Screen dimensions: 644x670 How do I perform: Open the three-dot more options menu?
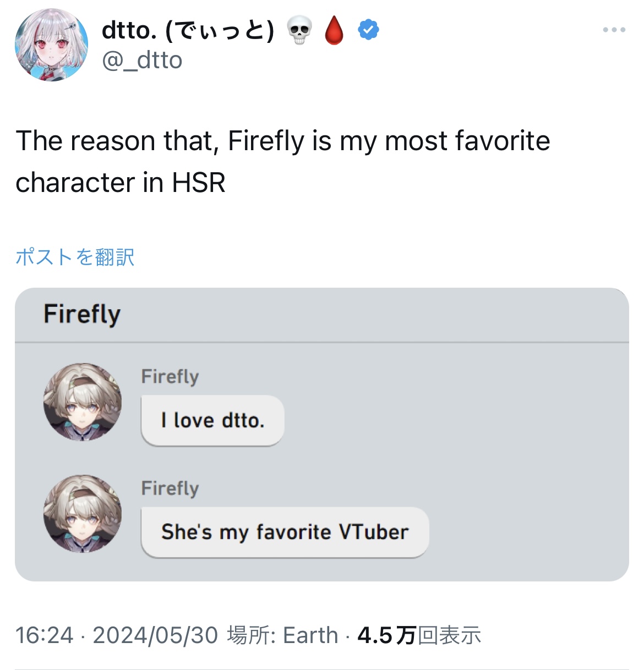614,30
